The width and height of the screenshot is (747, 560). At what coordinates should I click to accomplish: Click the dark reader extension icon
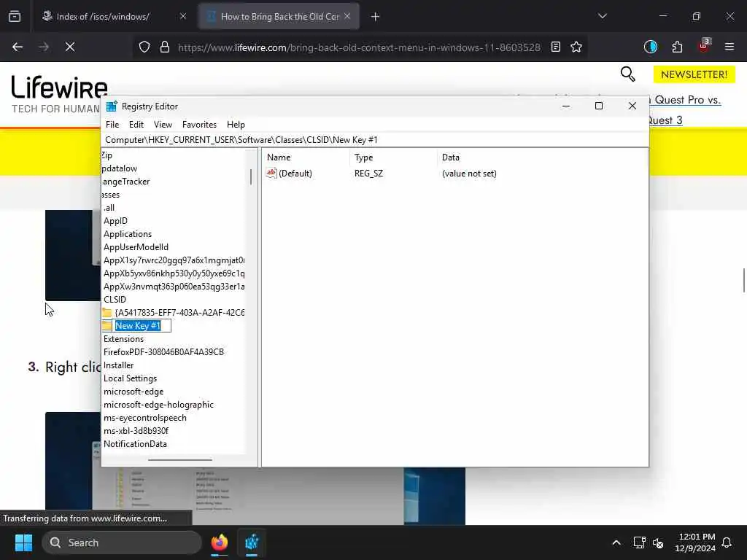pos(650,47)
